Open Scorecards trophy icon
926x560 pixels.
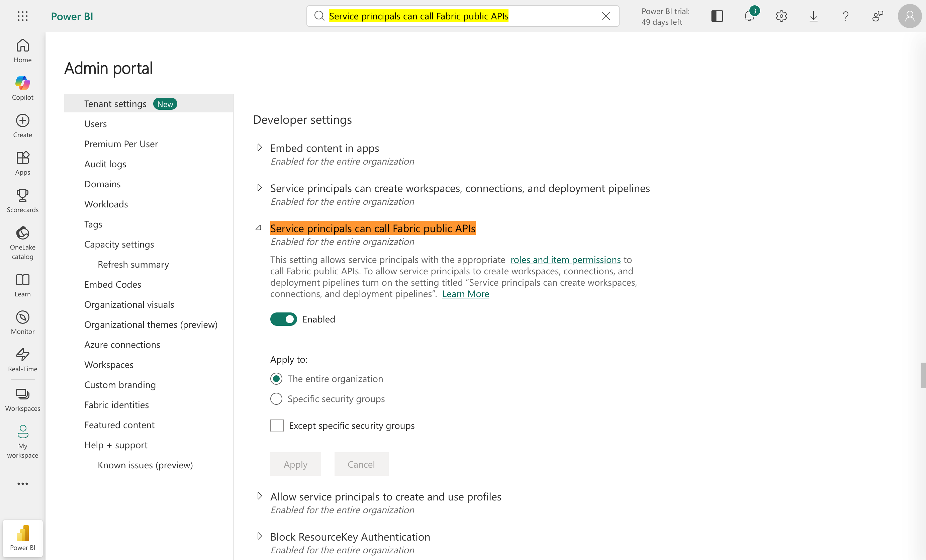[x=22, y=201]
